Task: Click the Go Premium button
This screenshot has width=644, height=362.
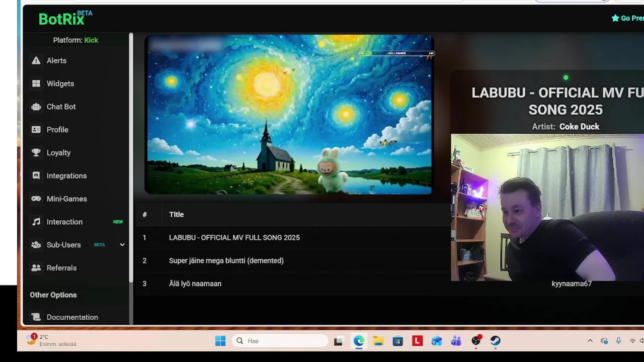Action: pyautogui.click(x=627, y=18)
